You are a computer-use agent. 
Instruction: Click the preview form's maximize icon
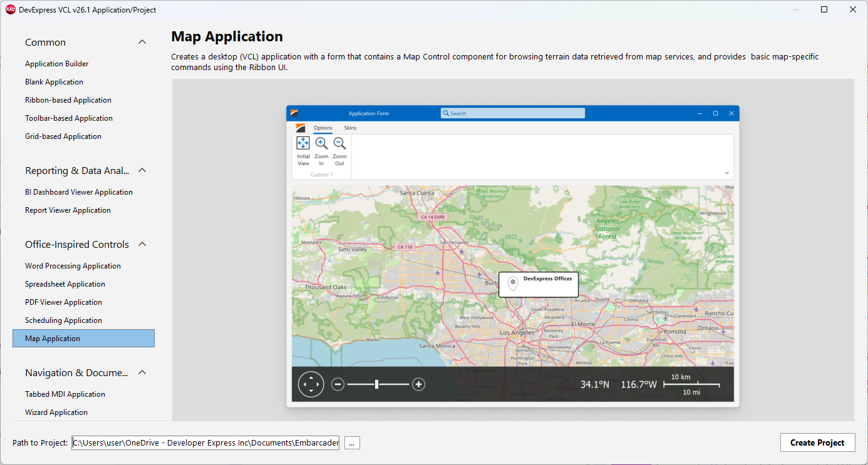coord(715,113)
